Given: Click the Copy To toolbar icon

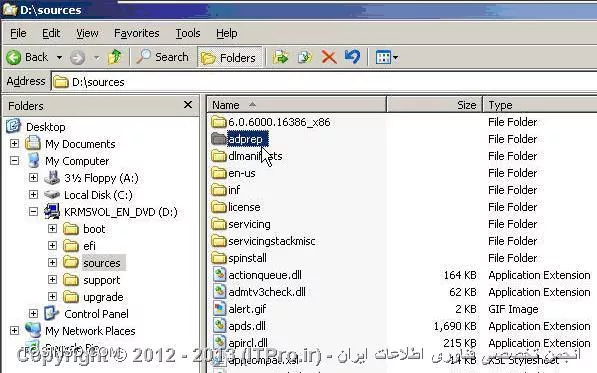Looking at the screenshot, I should pos(305,57).
